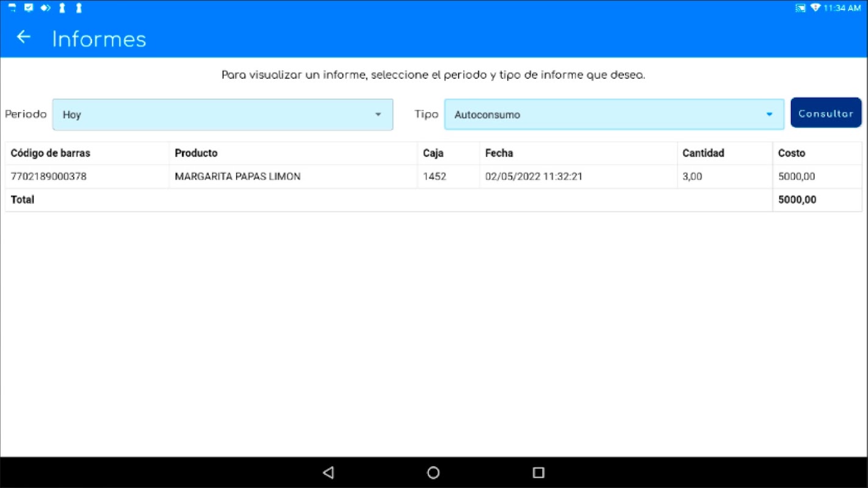The image size is (868, 488).
Task: Expand the Tipo dropdown showing Autoconsumo
Action: click(x=614, y=115)
